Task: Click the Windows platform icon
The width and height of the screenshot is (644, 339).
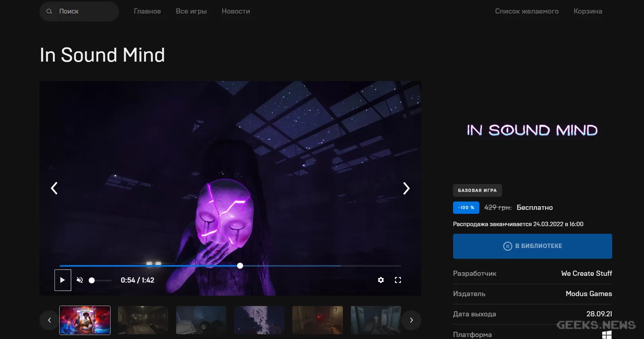Action: coord(607,335)
